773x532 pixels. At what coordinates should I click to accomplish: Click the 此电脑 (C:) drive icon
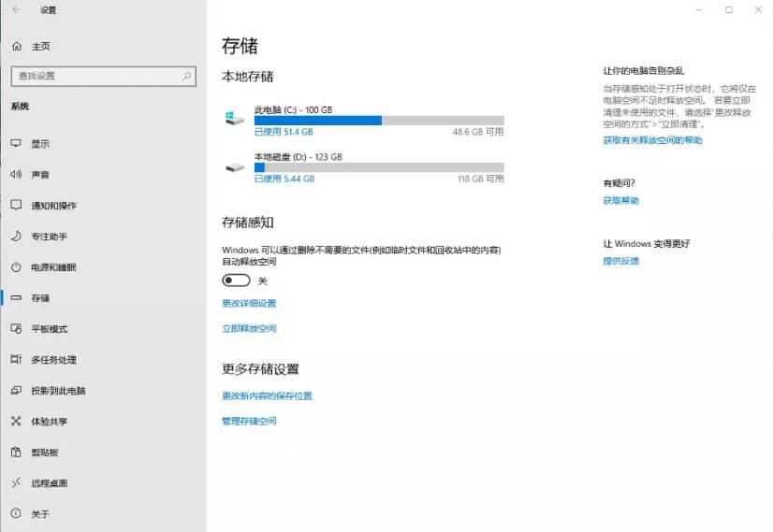(x=234, y=119)
